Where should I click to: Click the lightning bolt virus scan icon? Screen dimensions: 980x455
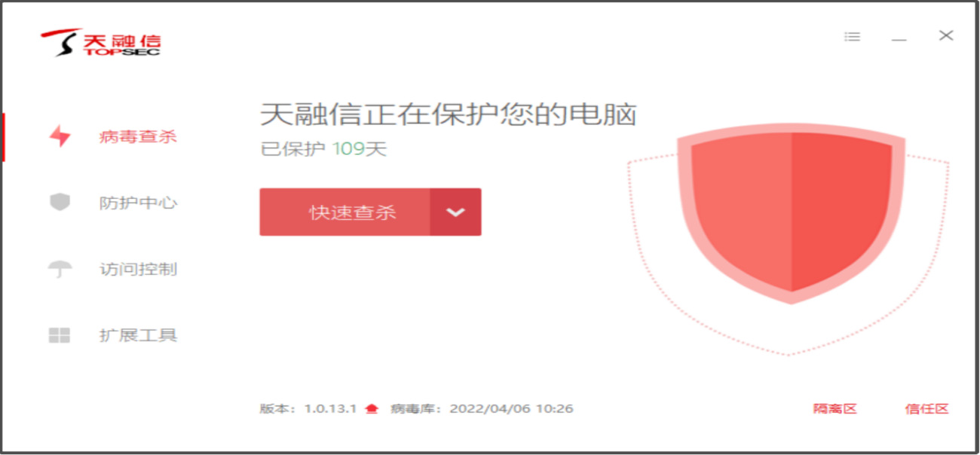(60, 136)
